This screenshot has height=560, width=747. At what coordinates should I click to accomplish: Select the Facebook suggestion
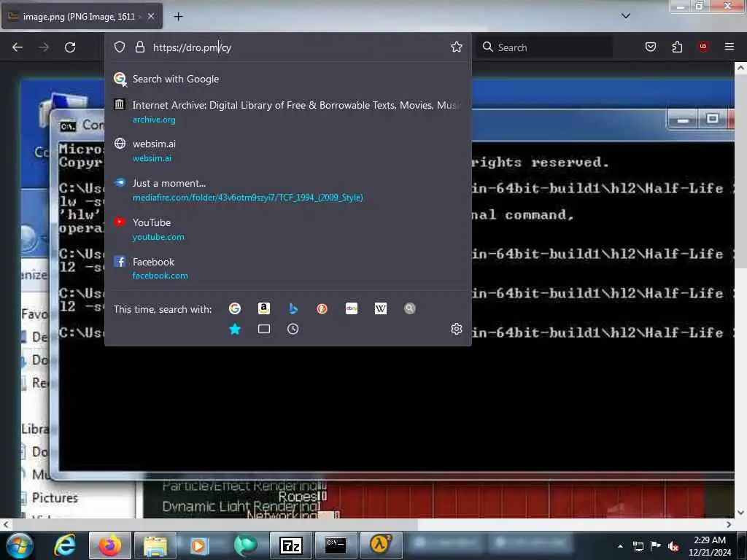pyautogui.click(x=287, y=268)
